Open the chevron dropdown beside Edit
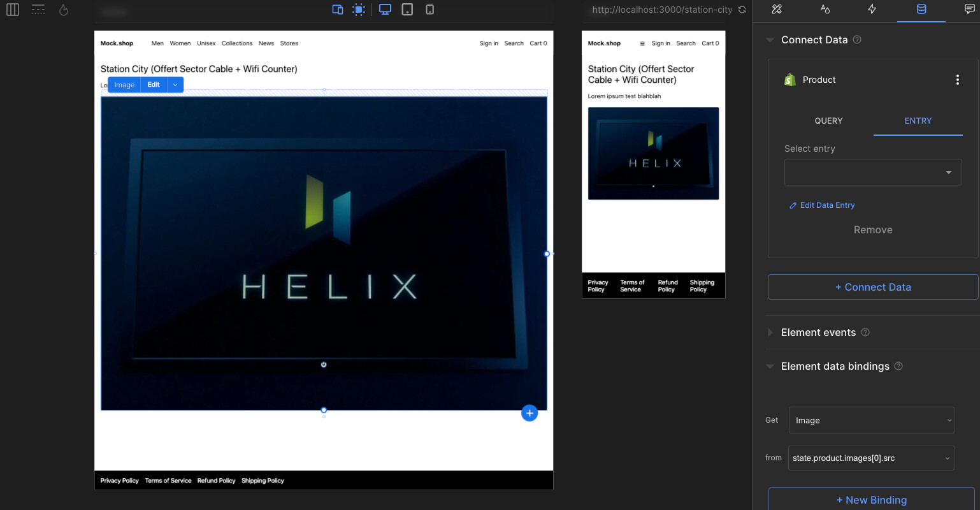 [x=175, y=85]
